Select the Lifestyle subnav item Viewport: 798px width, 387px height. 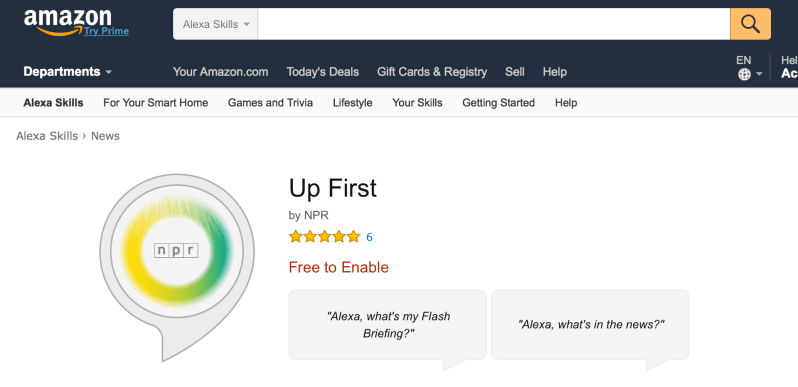[353, 103]
